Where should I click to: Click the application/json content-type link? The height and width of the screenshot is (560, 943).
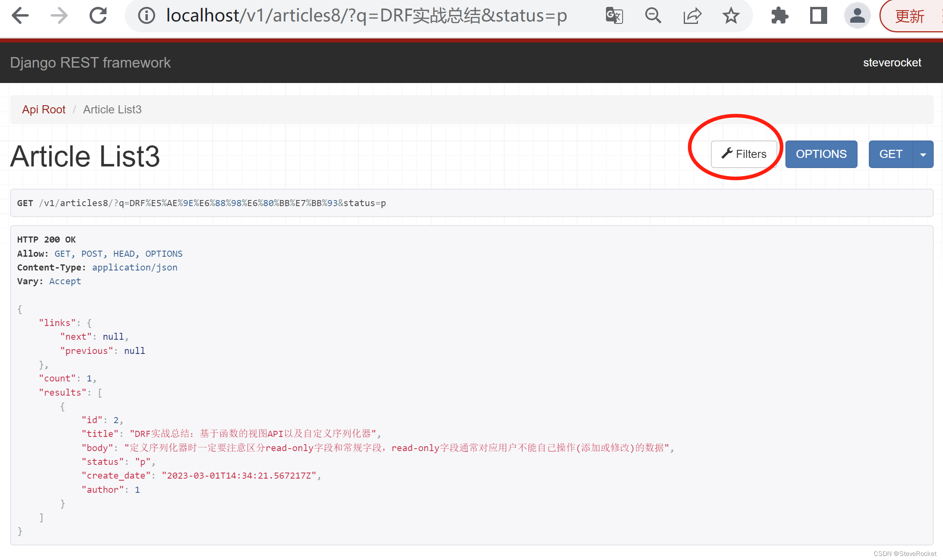134,267
